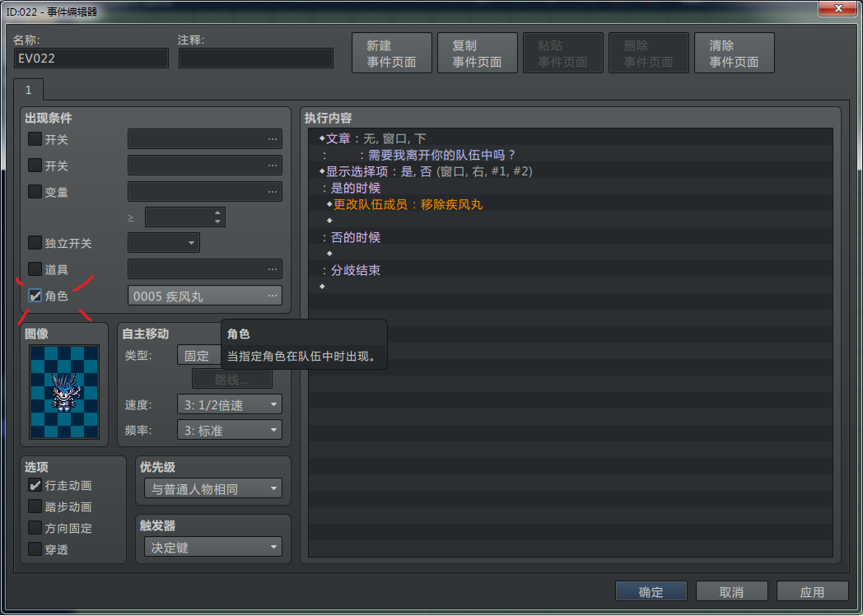Open the 独立开关 dropdown

pos(164,243)
